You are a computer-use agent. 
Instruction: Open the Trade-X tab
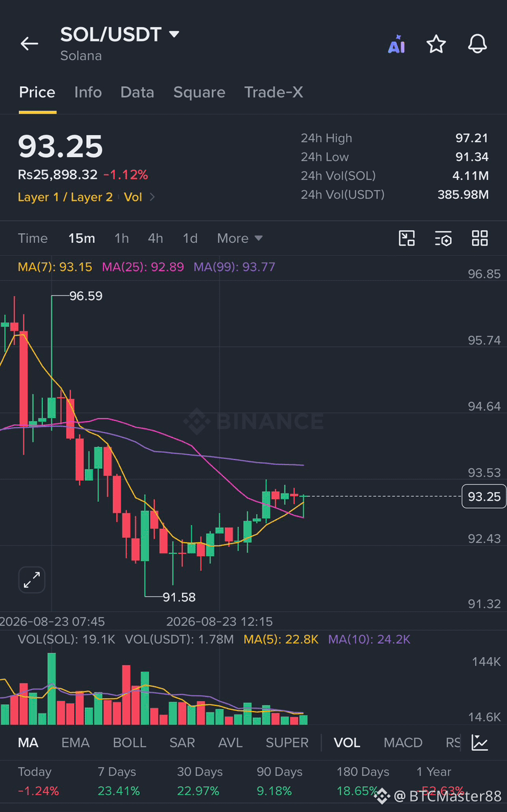click(274, 92)
